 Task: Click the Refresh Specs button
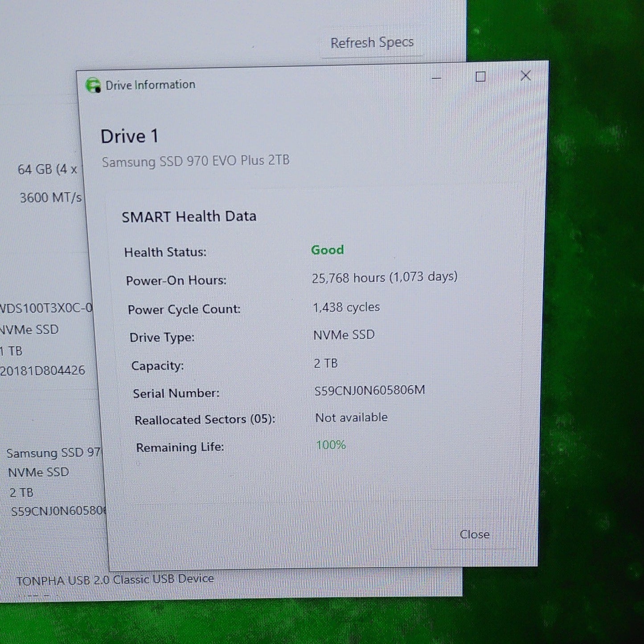372,43
